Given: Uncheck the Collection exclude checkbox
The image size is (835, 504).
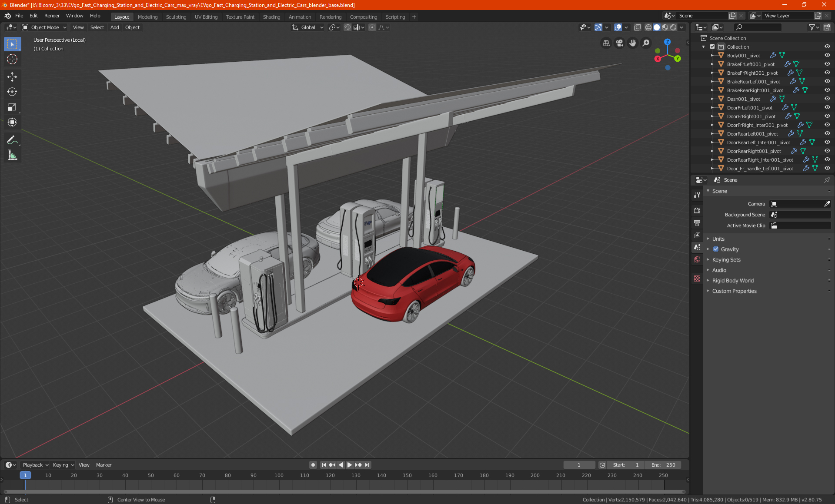Looking at the screenshot, I should [712, 47].
